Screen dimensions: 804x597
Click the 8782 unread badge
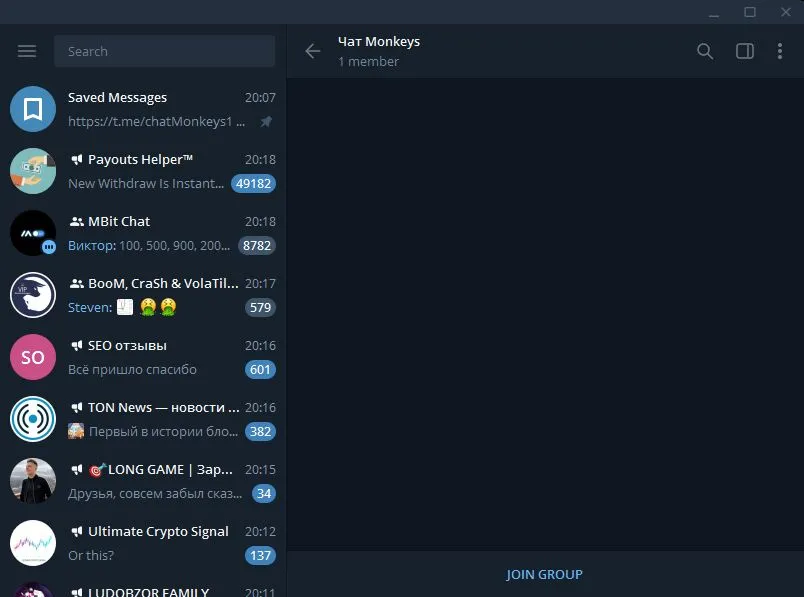257,246
